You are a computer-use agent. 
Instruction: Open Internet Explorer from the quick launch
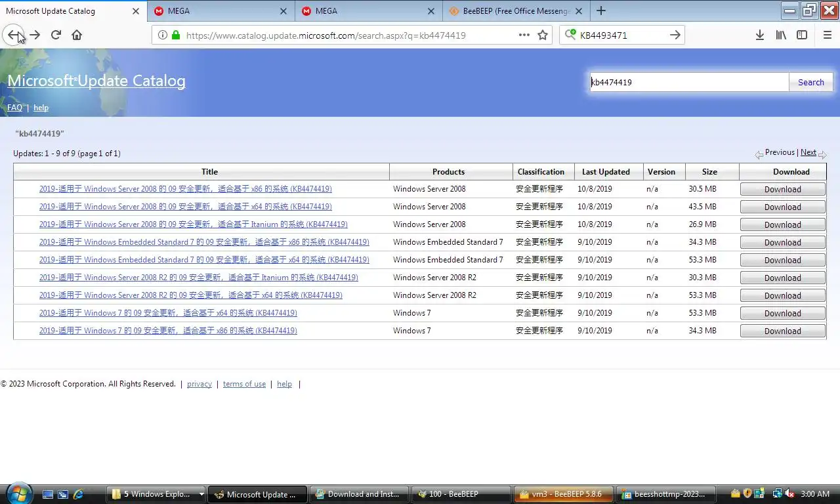[79, 494]
